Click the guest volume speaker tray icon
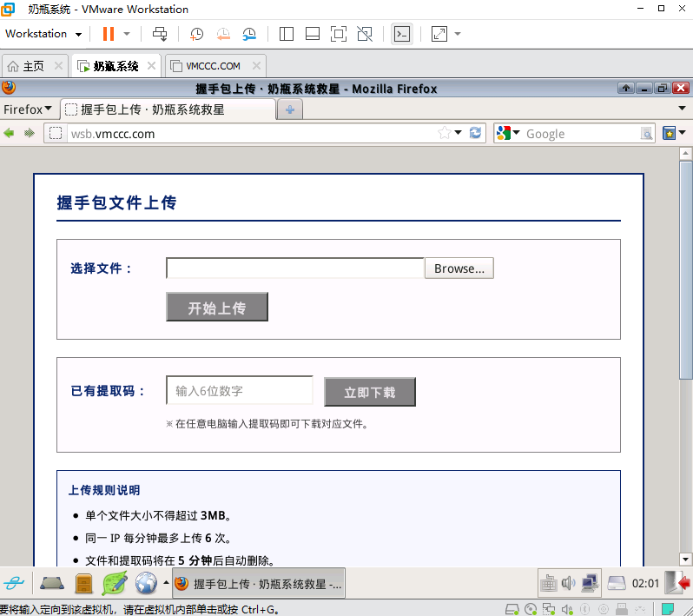 [x=568, y=583]
